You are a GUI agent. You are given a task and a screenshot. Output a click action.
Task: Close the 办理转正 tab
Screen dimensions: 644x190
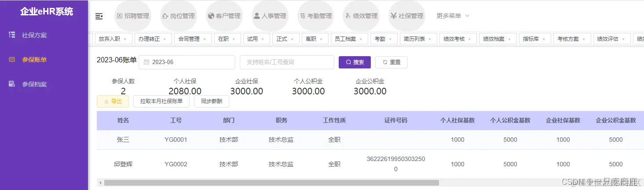[165, 39]
